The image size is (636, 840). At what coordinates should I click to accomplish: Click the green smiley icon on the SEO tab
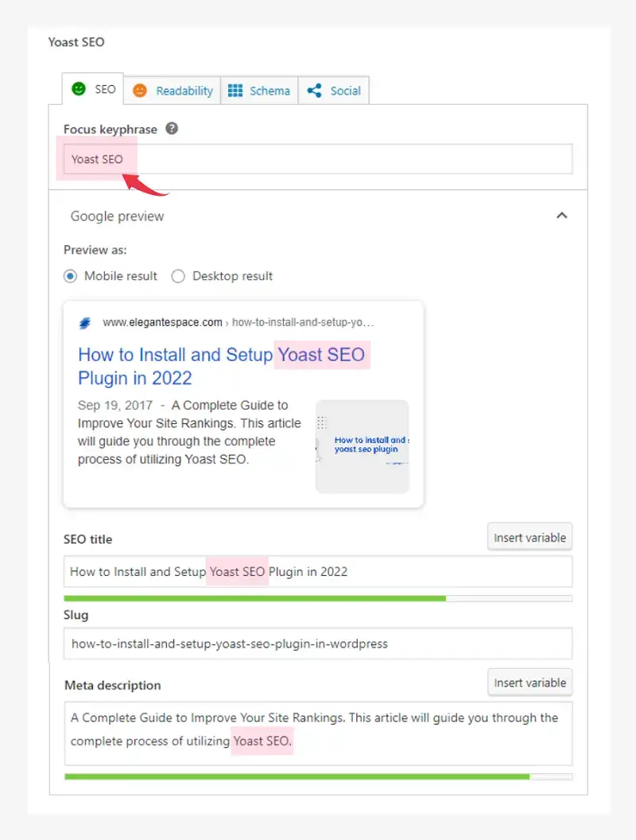[77, 90]
